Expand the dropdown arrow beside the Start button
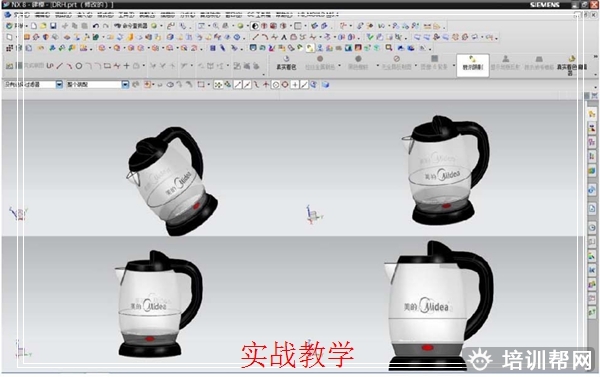 click(26, 26)
